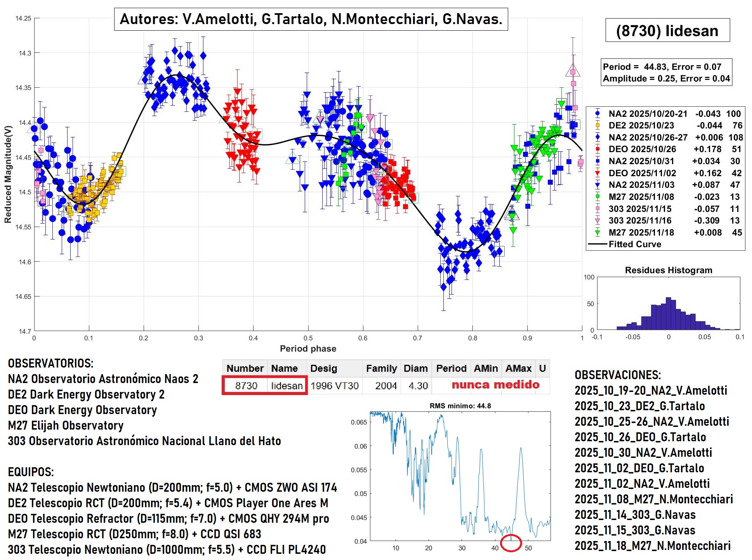Click the red square legend marker for DEO 2025/10/26

pos(597,149)
